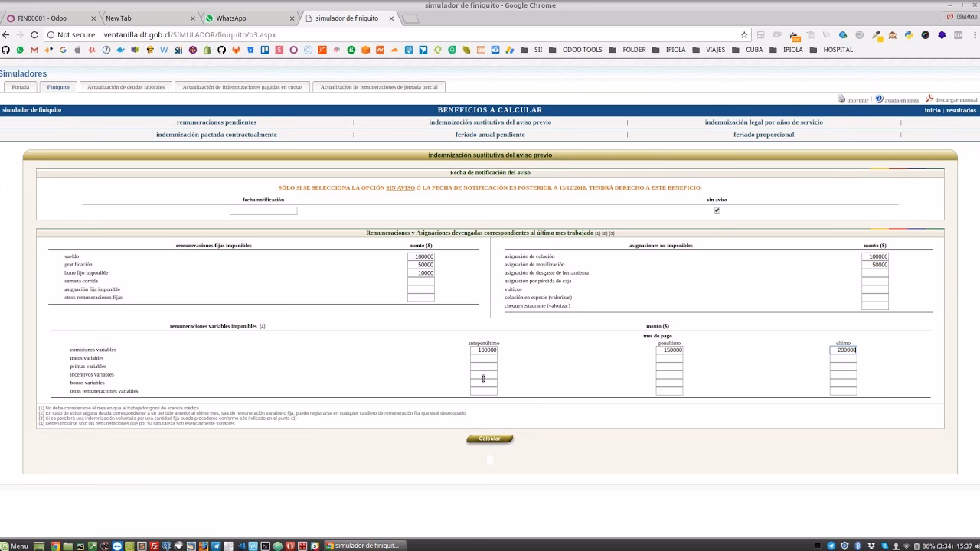Click the imprimir printer icon
The height and width of the screenshot is (551, 980).
841,99
